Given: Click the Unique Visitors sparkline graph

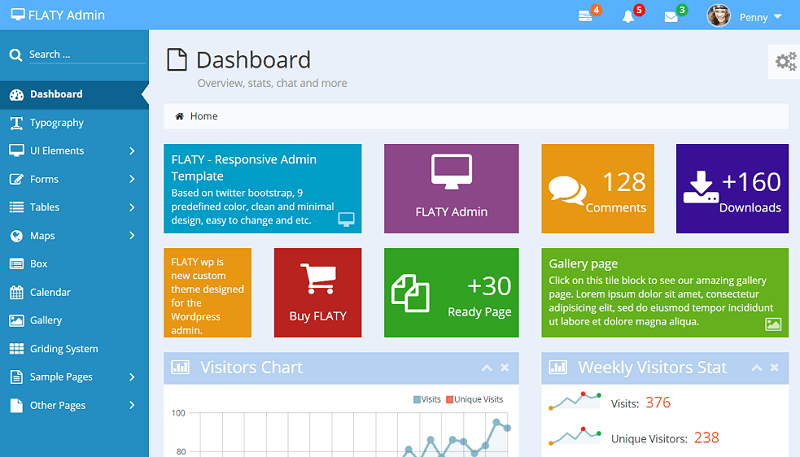Looking at the screenshot, I should point(575,436).
